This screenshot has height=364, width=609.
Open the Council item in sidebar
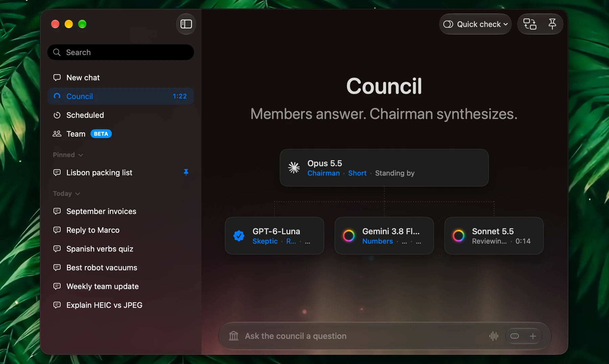[x=121, y=96]
